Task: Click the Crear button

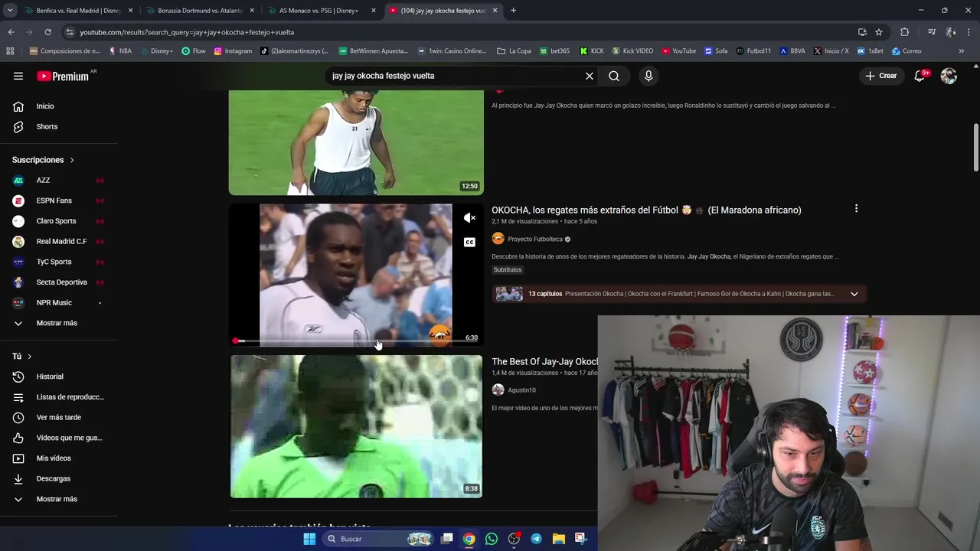Action: 880,76
